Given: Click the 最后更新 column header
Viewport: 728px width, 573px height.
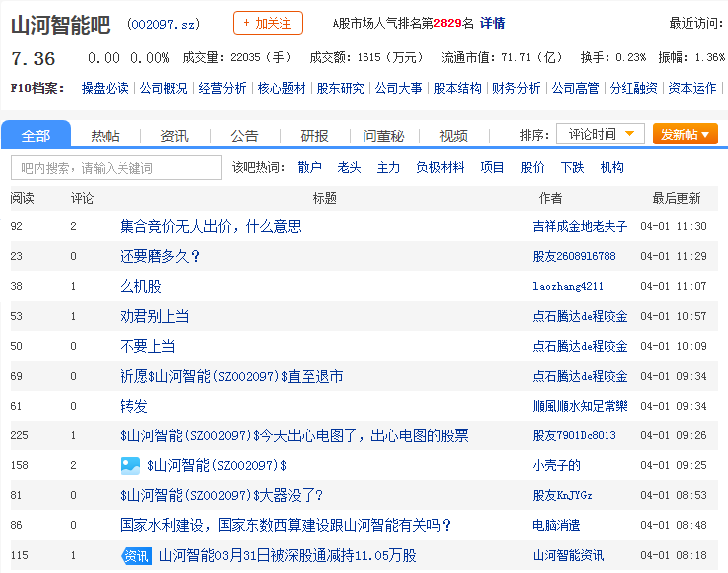Looking at the screenshot, I should pyautogui.click(x=676, y=198).
